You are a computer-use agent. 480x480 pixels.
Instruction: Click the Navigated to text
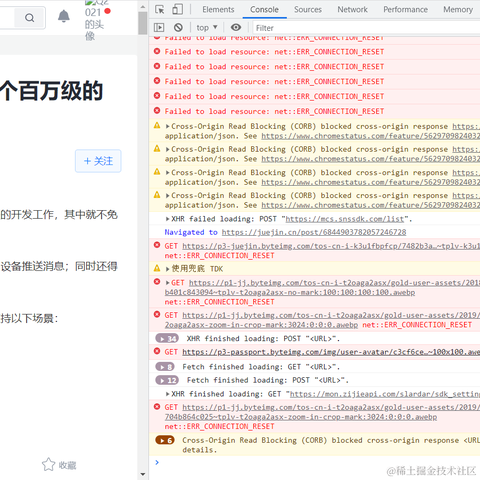191,232
